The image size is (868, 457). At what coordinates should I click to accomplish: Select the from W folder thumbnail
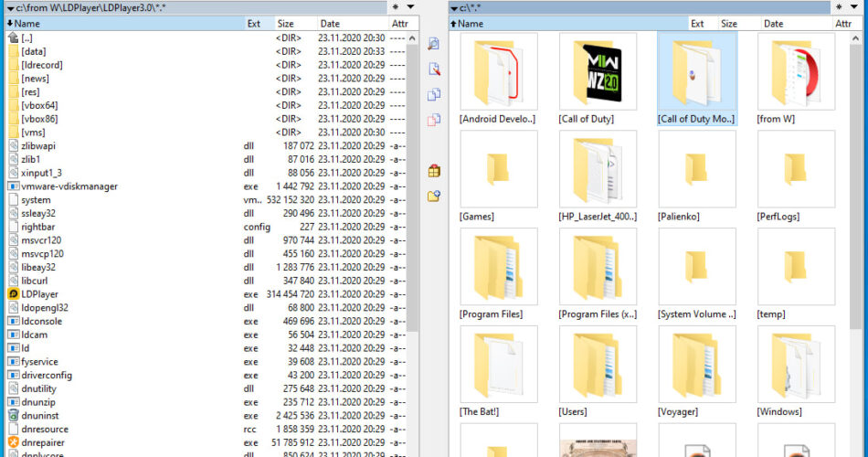coord(796,71)
